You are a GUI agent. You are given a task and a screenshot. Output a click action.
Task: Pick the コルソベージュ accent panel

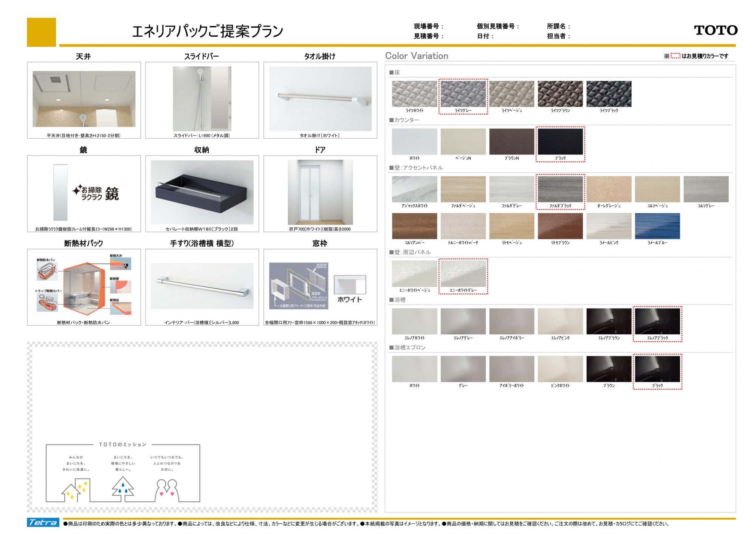[657, 189]
